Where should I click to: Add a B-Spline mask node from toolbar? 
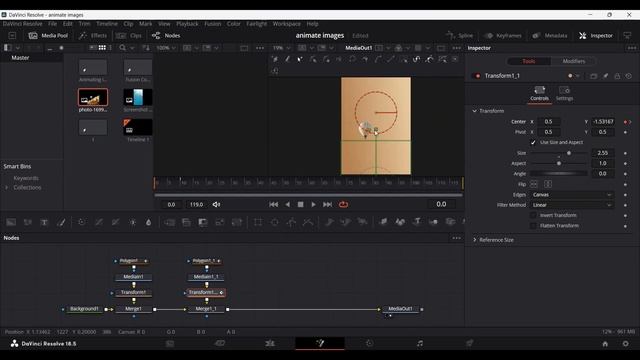tap(308, 222)
